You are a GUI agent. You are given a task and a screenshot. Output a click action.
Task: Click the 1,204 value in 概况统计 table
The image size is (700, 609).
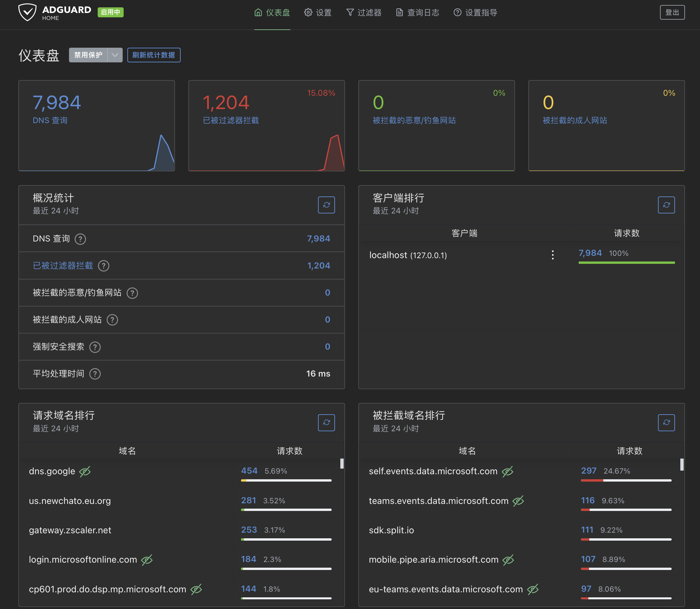(319, 265)
